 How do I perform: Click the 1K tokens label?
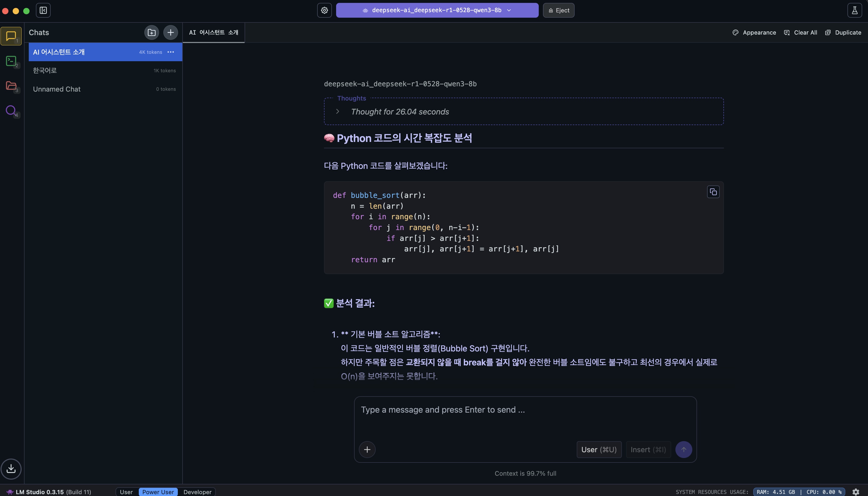point(165,70)
